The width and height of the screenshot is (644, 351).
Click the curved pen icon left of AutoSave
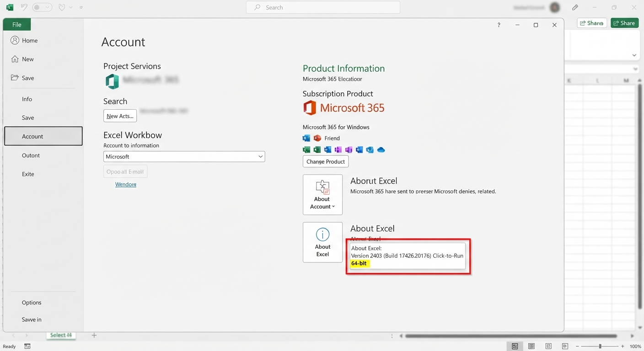pos(24,7)
